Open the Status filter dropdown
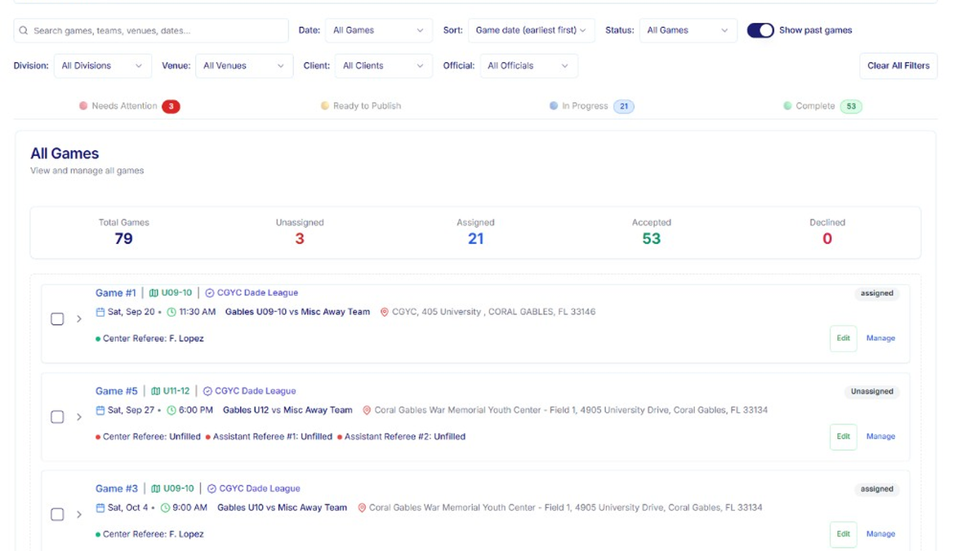 pos(688,30)
